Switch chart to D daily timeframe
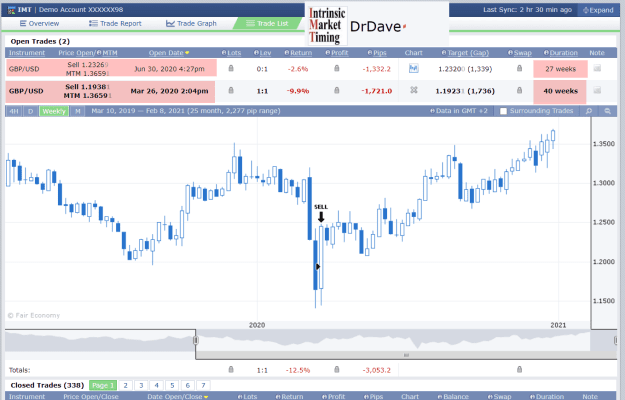The image size is (625, 400). pos(31,111)
